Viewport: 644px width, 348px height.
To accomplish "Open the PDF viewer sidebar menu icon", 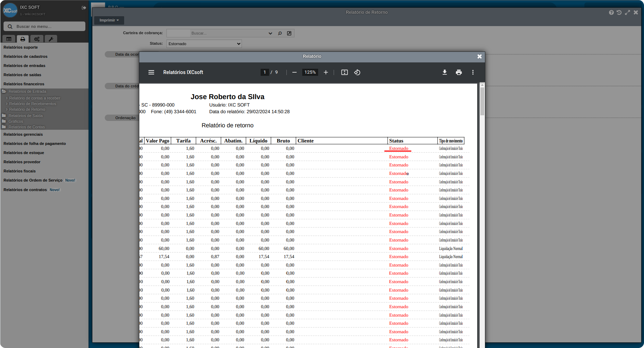I will [151, 72].
